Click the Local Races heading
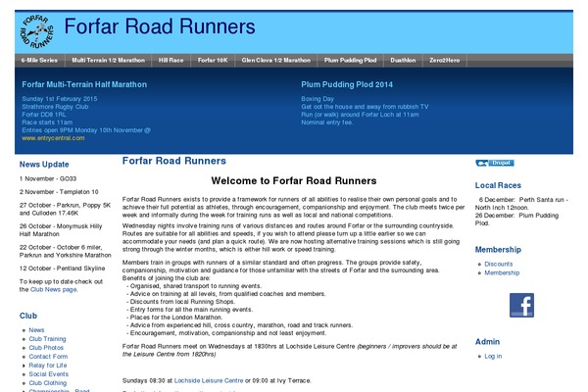 coord(498,185)
